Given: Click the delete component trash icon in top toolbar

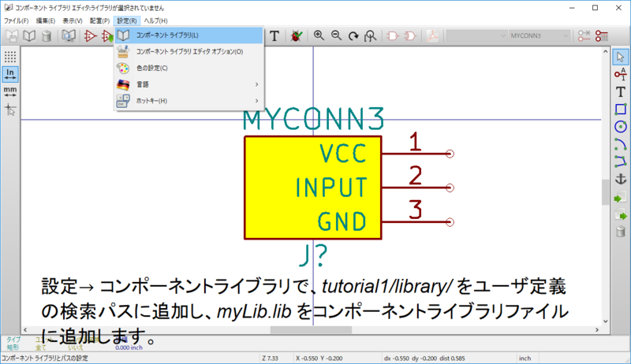Looking at the screenshot, I should click(x=47, y=35).
